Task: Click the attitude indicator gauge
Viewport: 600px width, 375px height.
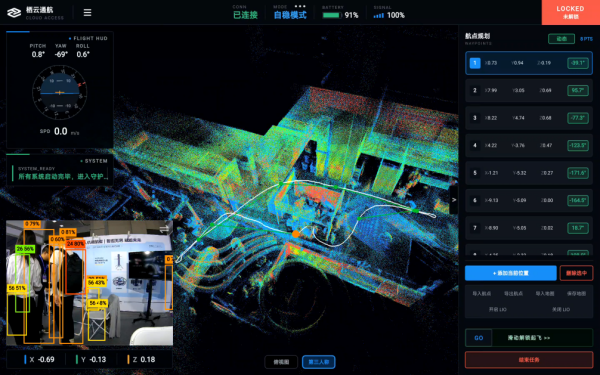Action: [x=59, y=93]
